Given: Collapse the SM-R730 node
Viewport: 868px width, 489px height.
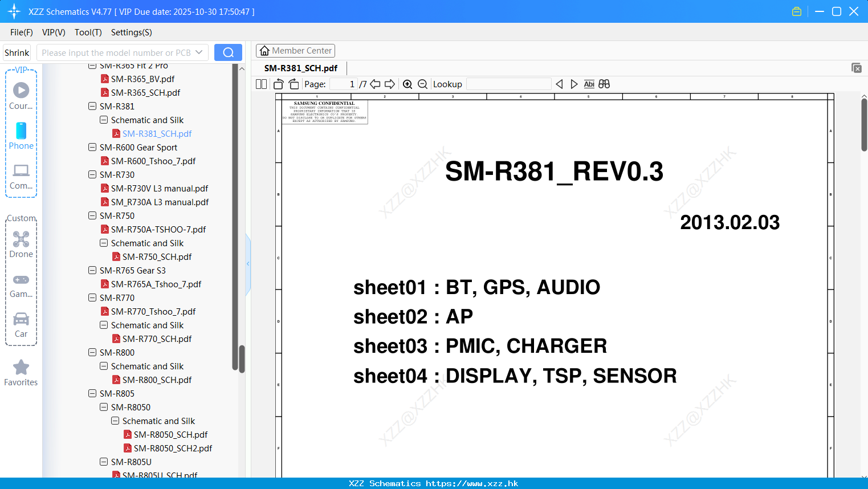Looking at the screenshot, I should pyautogui.click(x=92, y=174).
